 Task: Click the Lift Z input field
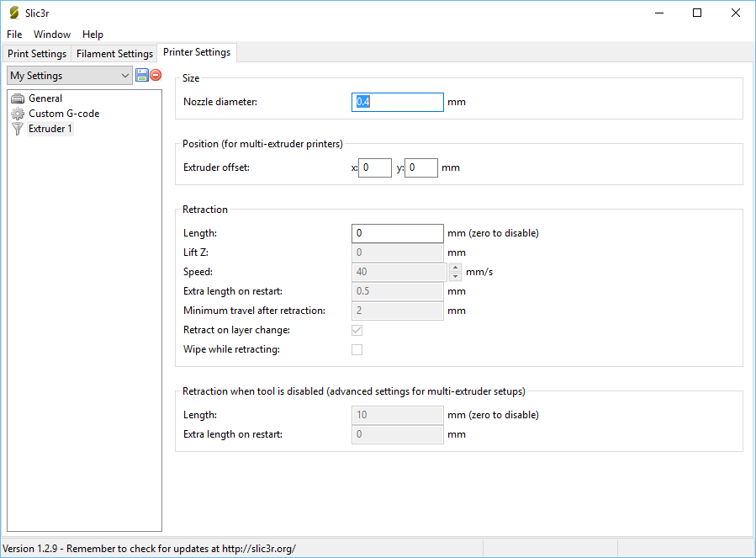point(397,252)
